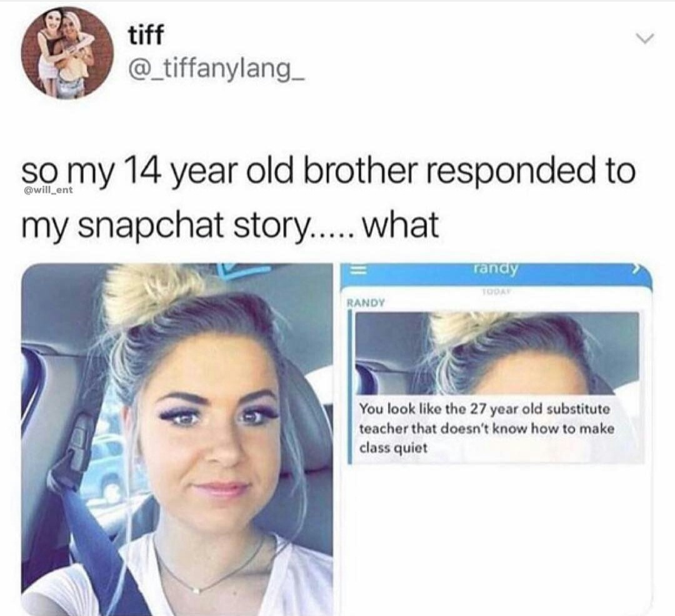Image resolution: width=675 pixels, height=616 pixels.
Task: Select the tweet text about snapchat story
Action: 327,197
